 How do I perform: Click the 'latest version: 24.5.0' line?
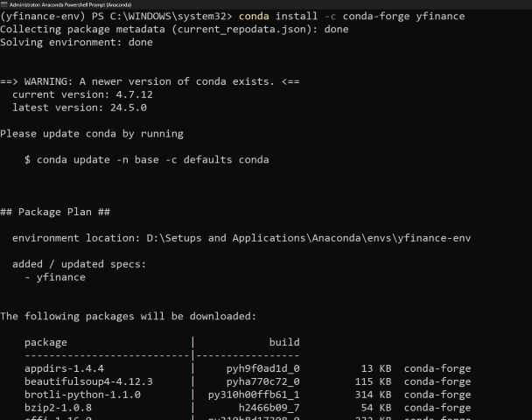[79, 108]
